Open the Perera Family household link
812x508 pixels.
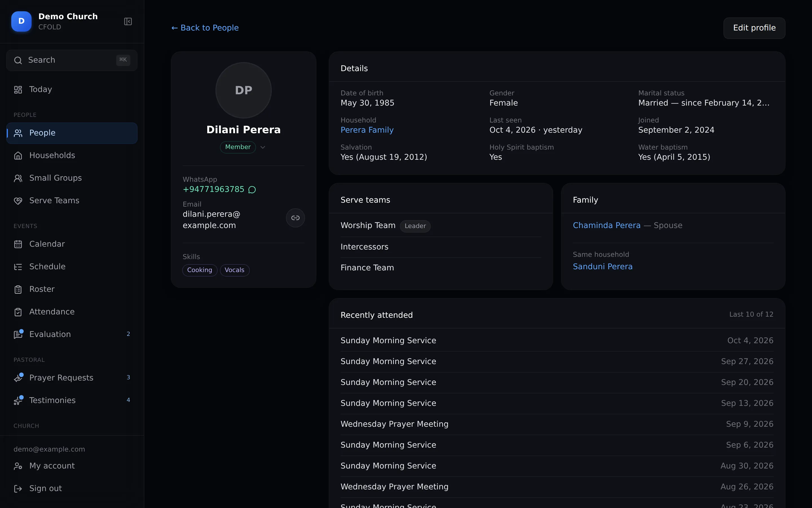pos(367,130)
